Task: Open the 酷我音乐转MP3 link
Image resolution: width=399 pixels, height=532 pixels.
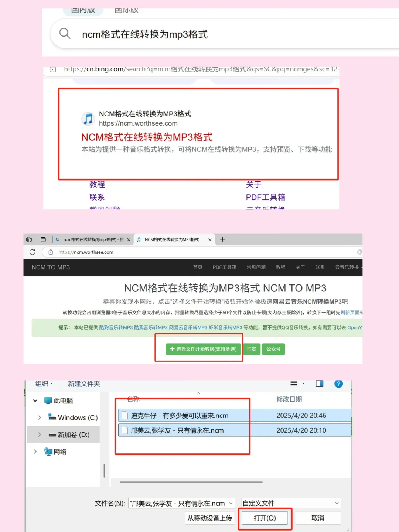Action: [x=151, y=327]
